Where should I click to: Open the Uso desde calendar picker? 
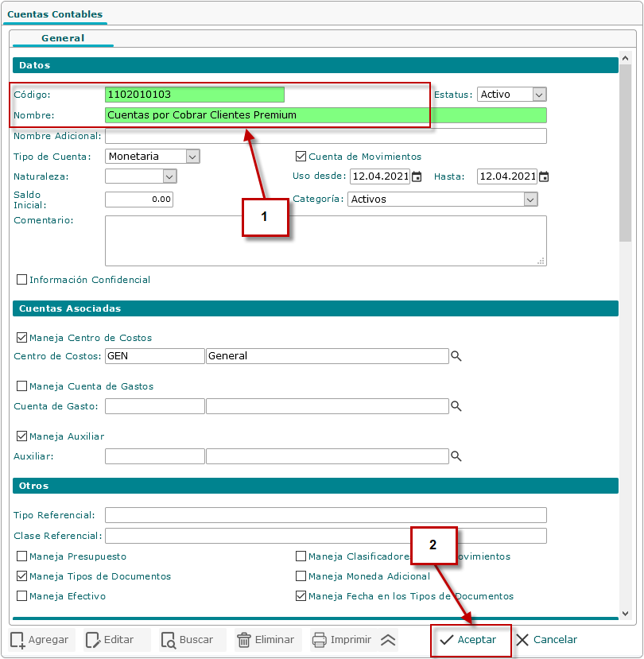click(417, 176)
